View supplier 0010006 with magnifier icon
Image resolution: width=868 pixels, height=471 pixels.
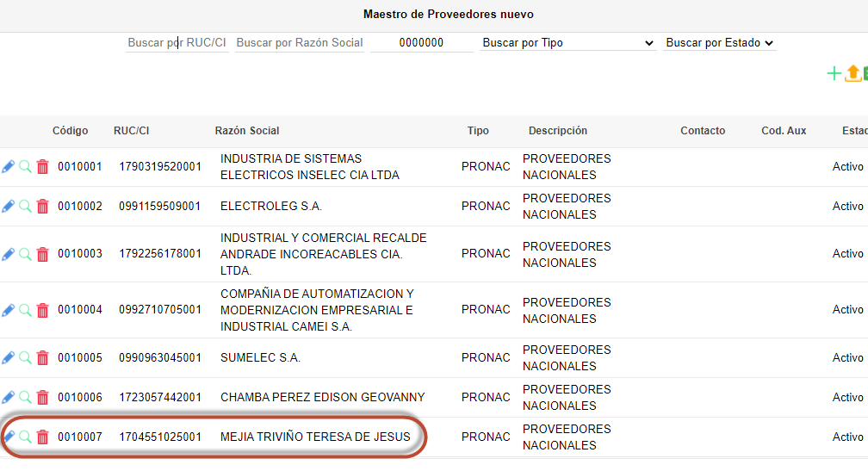point(26,397)
